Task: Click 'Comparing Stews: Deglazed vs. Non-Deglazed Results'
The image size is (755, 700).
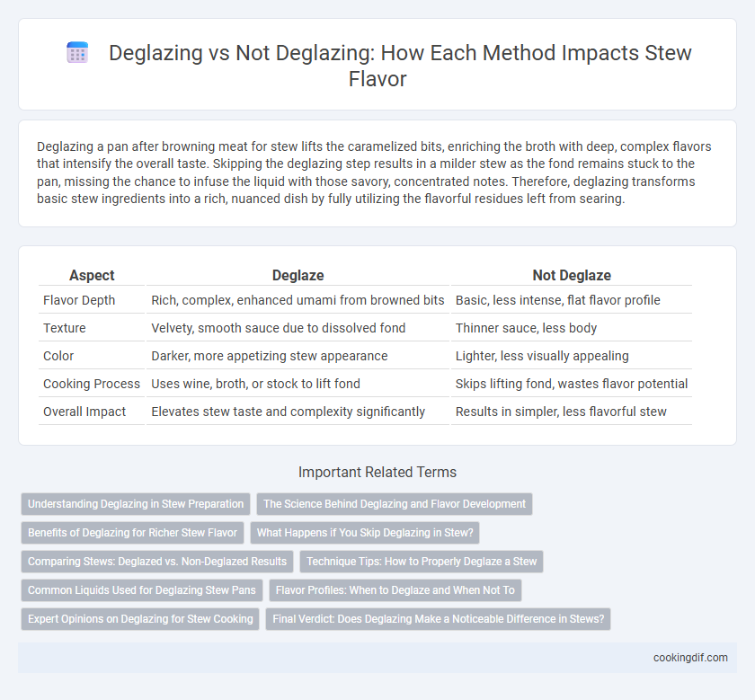Action: pyautogui.click(x=157, y=562)
